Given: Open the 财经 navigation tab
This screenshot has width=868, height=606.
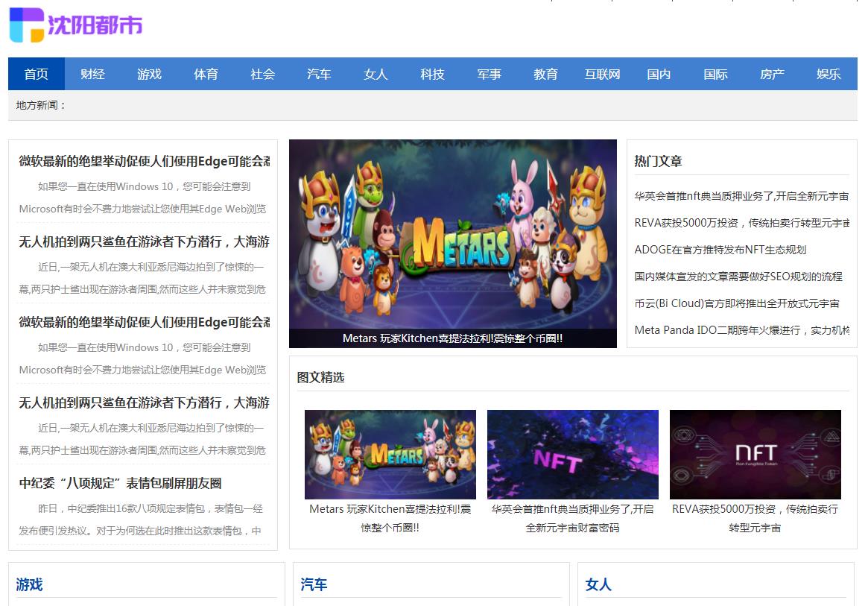Looking at the screenshot, I should point(92,74).
